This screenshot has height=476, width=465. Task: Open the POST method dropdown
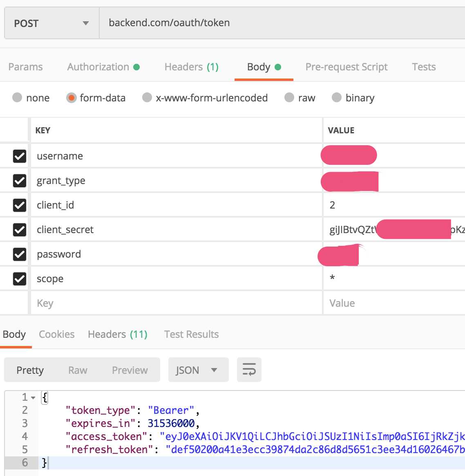51,23
